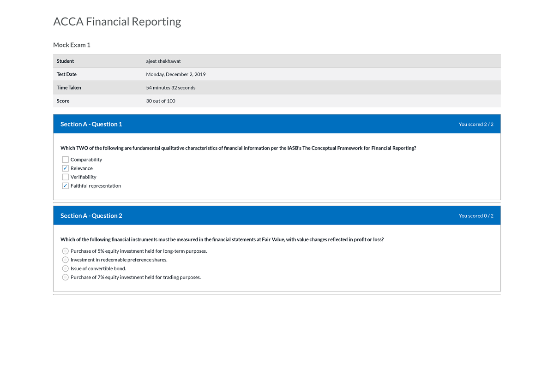This screenshot has width=554, height=392.
Task: Select the 5% equity investment option
Action: tap(65, 251)
